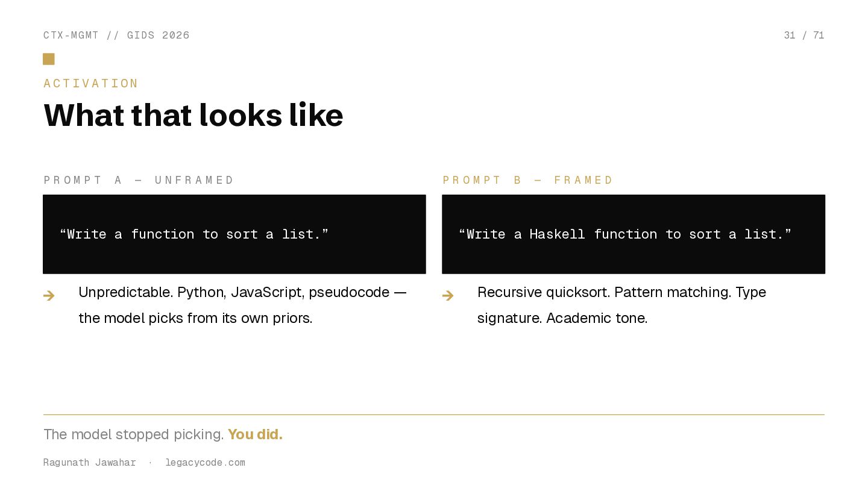Click the slide counter 31 / 71
This screenshot has width=868, height=488.
point(804,36)
